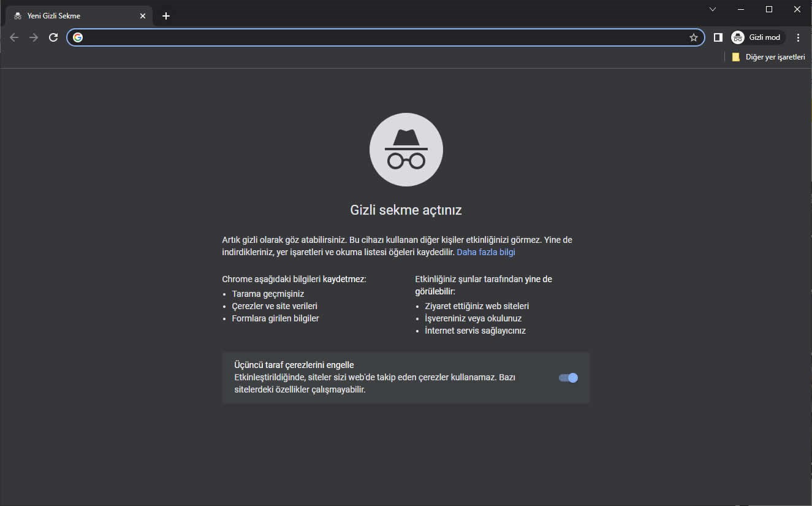Click the İnternet servis sağlayıcınız item

coord(475,331)
